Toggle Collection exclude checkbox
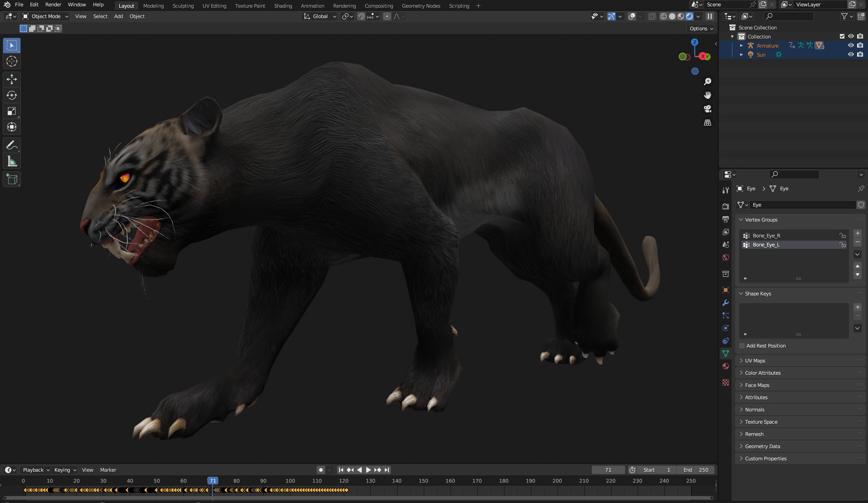 842,36
